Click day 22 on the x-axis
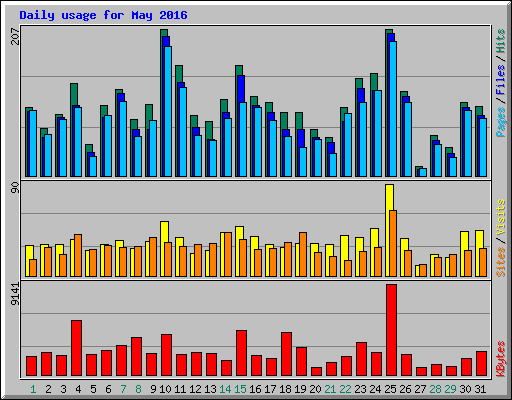The width and height of the screenshot is (512, 400). coord(345,389)
